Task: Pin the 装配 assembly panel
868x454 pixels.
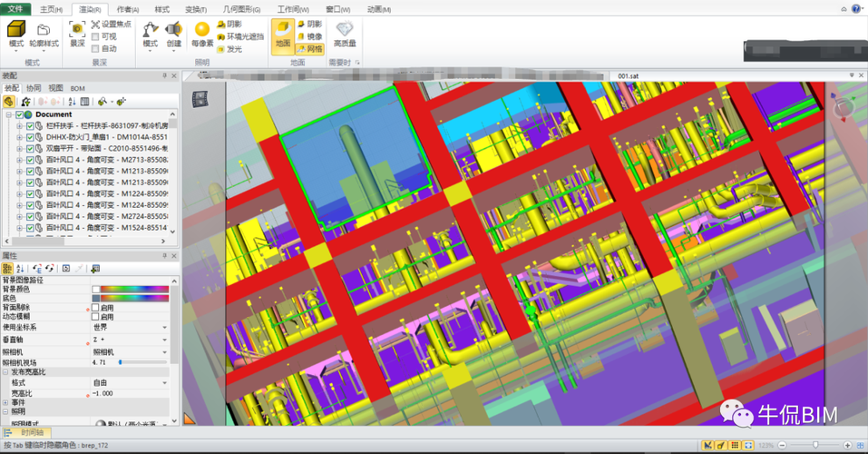Action: 164,75
